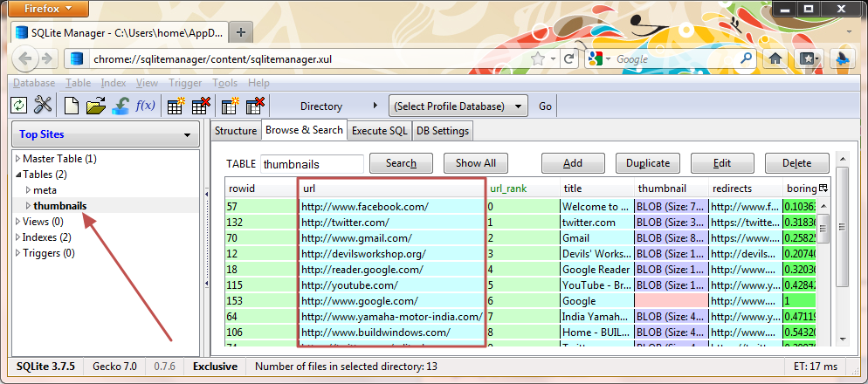Open the Trigger menu

click(x=185, y=83)
